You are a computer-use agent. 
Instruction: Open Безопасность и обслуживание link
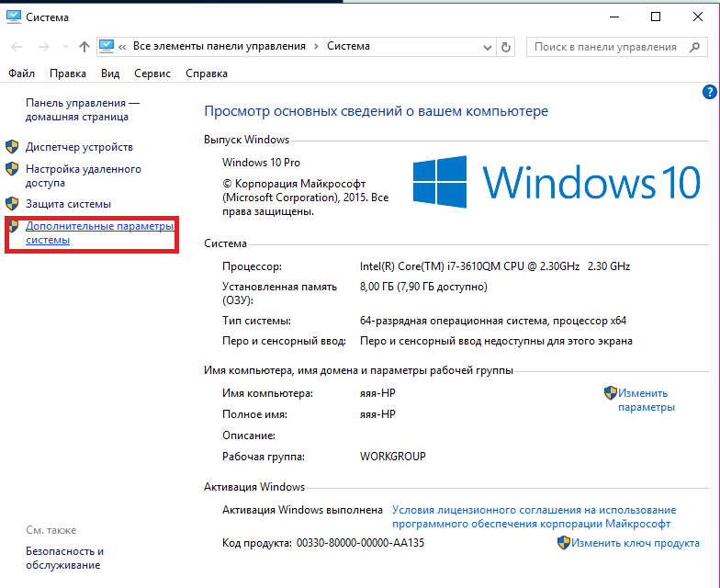[x=64, y=559]
